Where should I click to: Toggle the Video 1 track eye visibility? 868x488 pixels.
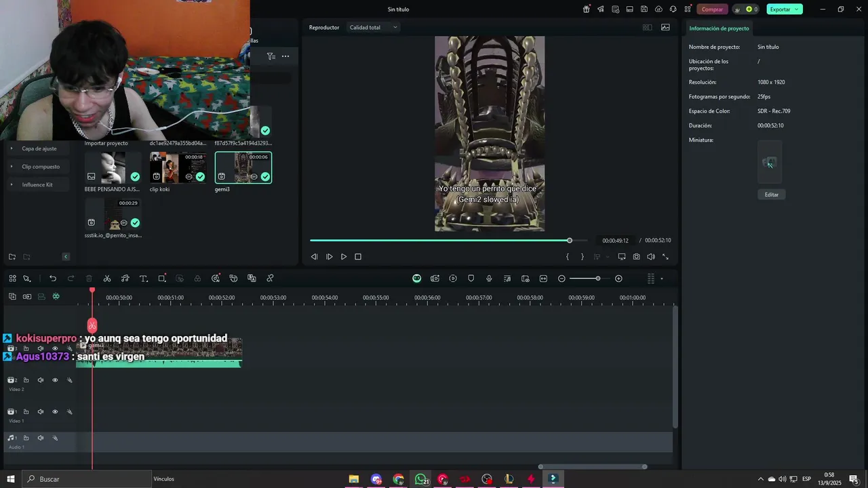pos(55,411)
